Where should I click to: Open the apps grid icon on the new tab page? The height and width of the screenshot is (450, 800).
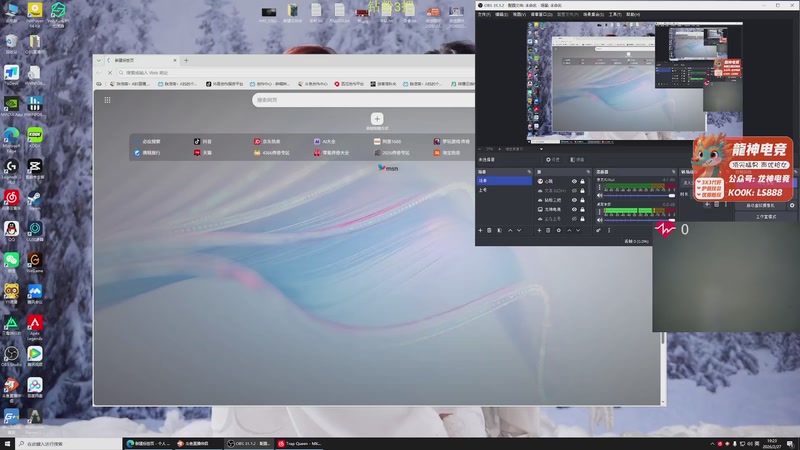[x=107, y=100]
